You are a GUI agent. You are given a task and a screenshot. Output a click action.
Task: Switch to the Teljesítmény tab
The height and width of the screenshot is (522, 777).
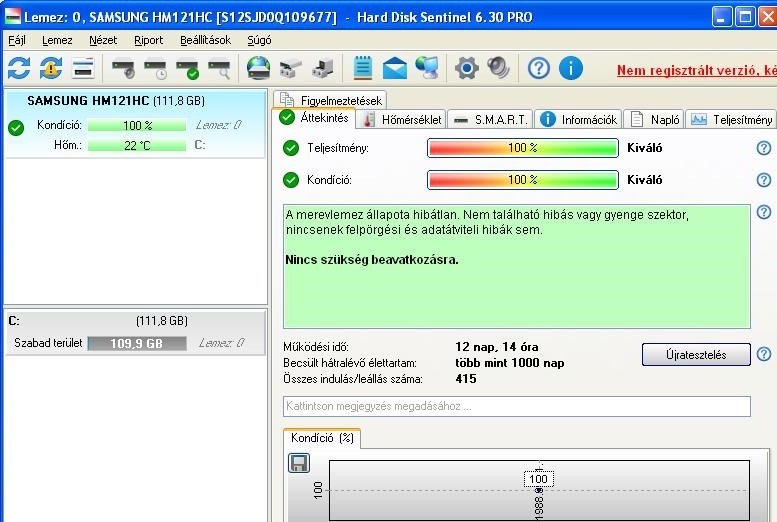(x=731, y=119)
